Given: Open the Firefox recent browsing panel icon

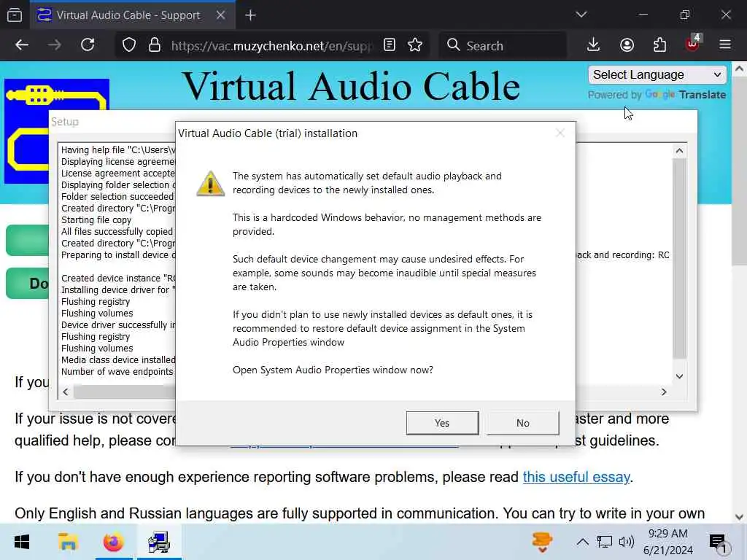Looking at the screenshot, I should tap(15, 15).
